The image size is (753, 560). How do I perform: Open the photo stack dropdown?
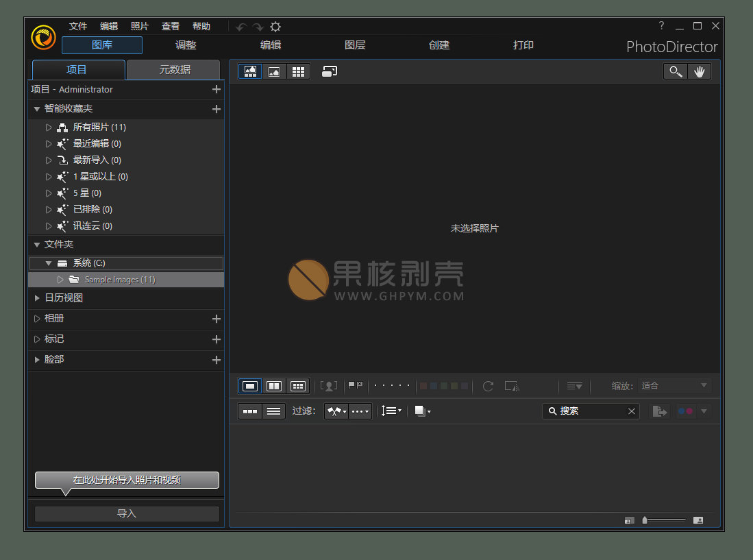click(x=423, y=411)
